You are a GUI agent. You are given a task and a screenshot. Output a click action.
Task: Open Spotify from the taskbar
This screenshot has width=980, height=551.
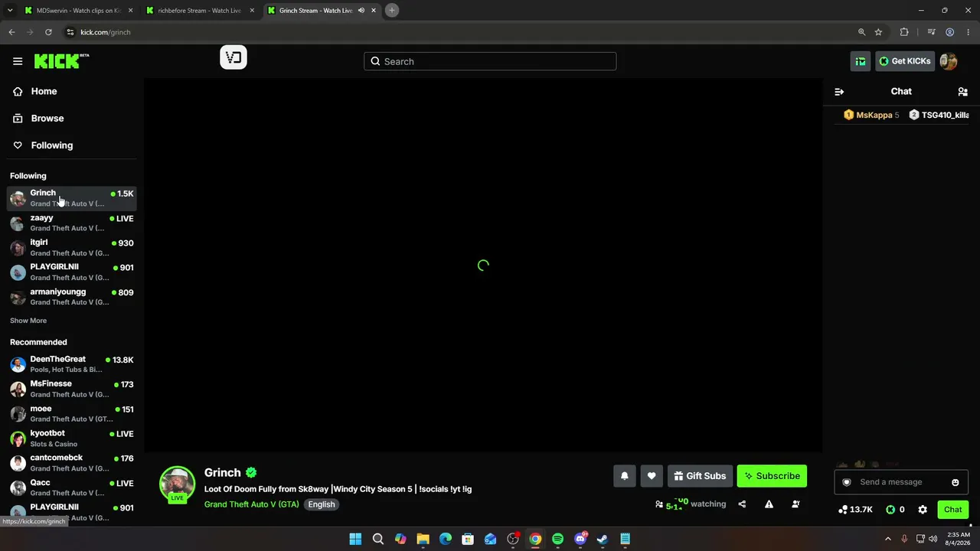point(557,540)
